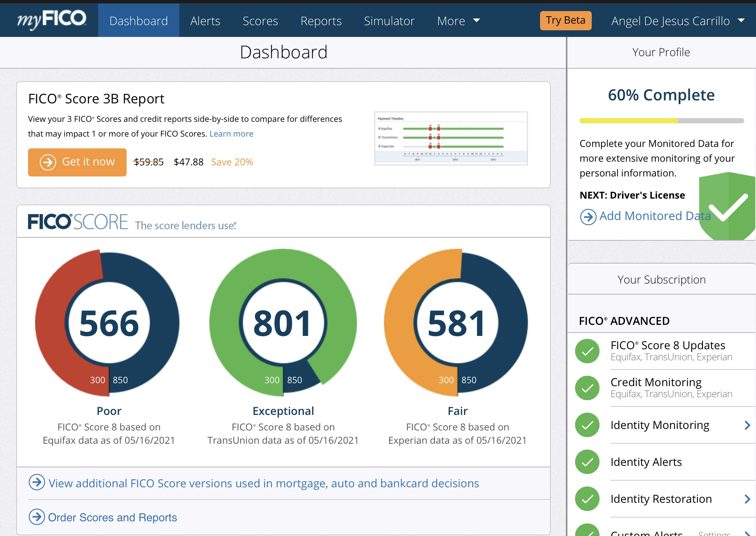Click the Get it now button

coord(77,162)
